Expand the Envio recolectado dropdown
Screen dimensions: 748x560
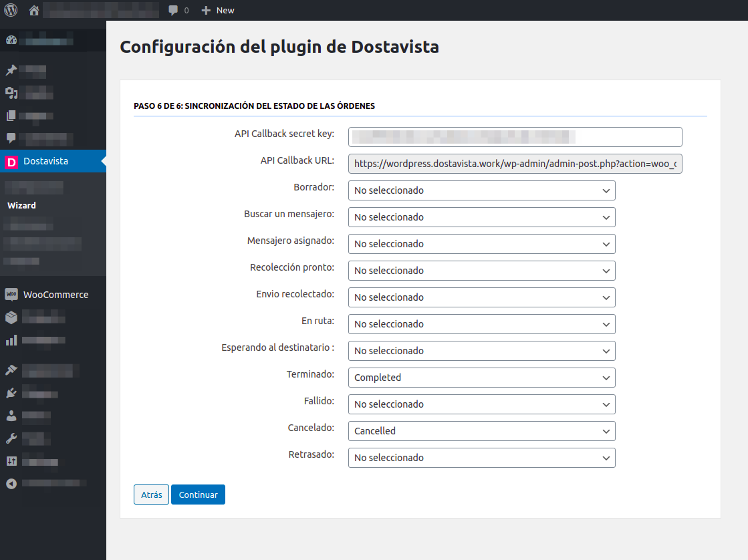(482, 297)
